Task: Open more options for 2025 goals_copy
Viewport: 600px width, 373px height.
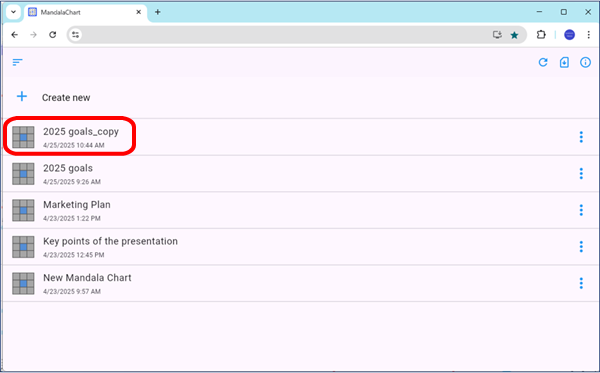Action: [x=581, y=137]
